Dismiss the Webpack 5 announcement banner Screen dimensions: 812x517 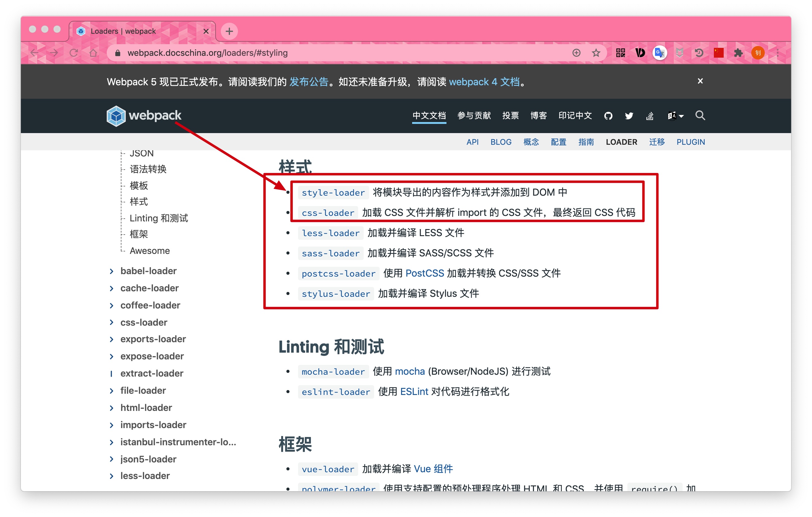coord(700,81)
